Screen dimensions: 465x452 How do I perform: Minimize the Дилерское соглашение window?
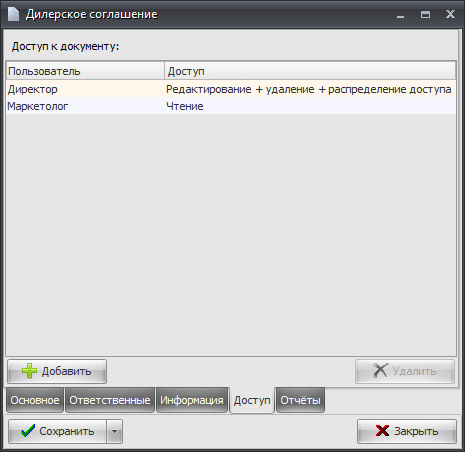(400, 15)
